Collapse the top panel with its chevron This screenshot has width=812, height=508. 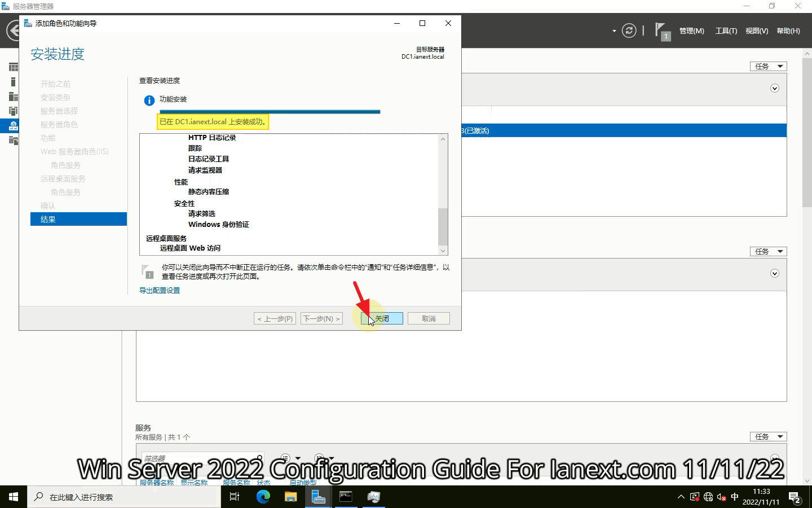pos(775,88)
